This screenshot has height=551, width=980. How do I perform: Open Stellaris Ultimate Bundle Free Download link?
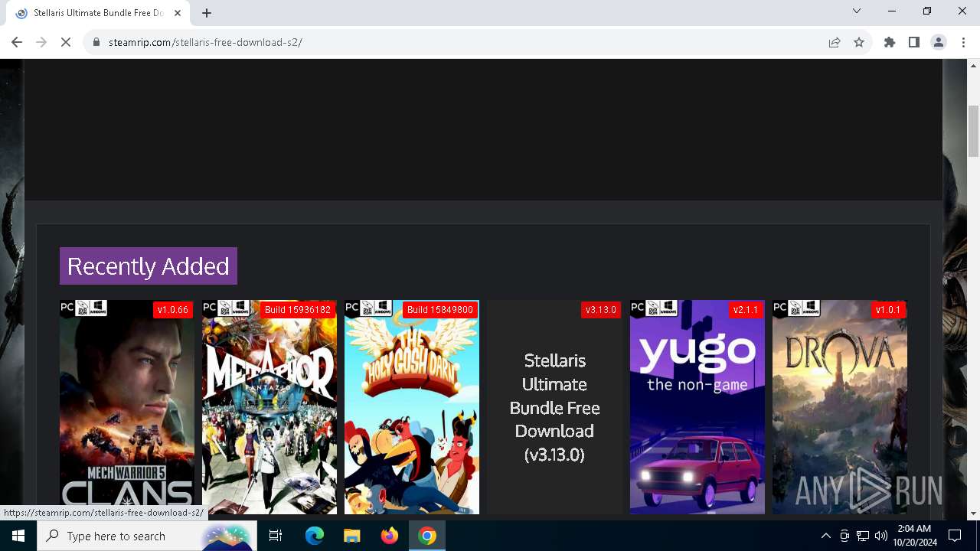click(x=554, y=407)
